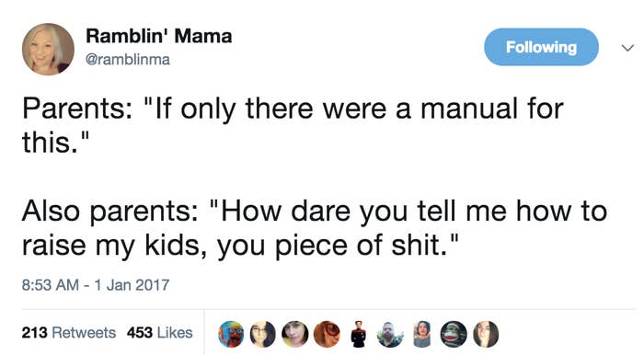
Task: Click the 'Also parents' tweet paragraph
Action: (x=315, y=228)
